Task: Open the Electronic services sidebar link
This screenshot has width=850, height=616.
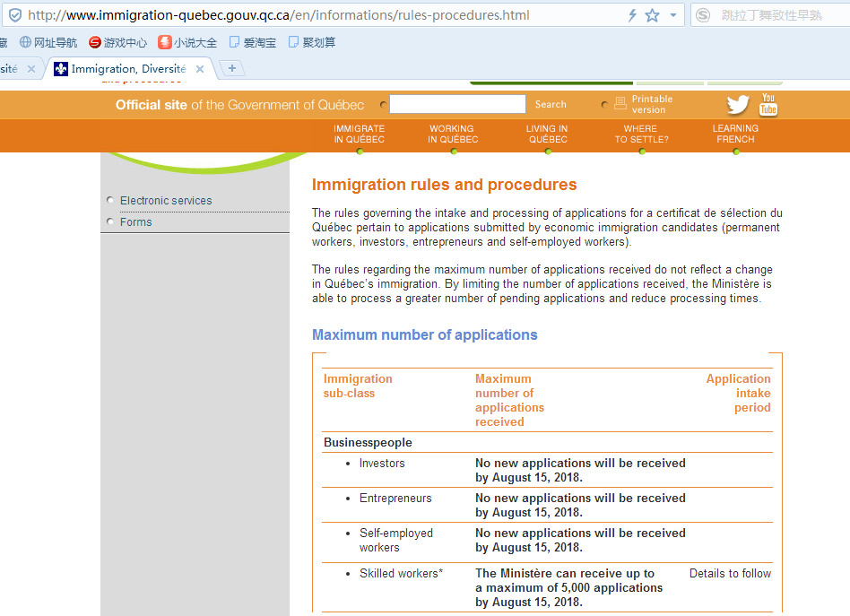Action: click(x=166, y=201)
